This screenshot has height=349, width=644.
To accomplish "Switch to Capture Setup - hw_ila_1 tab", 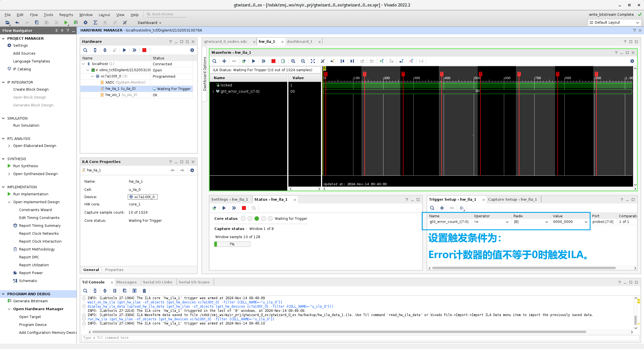I will tap(512, 199).
